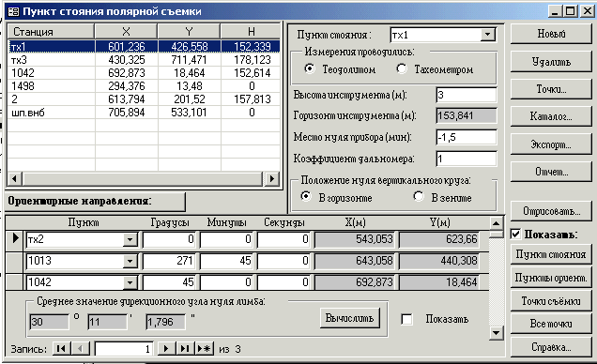
Task: Click Ориентирные направления header button
Action: point(96,201)
